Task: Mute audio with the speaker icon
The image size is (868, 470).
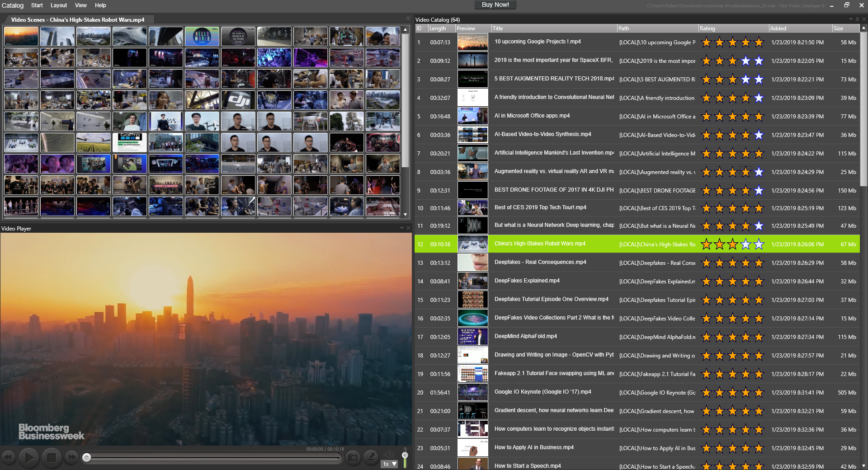Action: 388,454
